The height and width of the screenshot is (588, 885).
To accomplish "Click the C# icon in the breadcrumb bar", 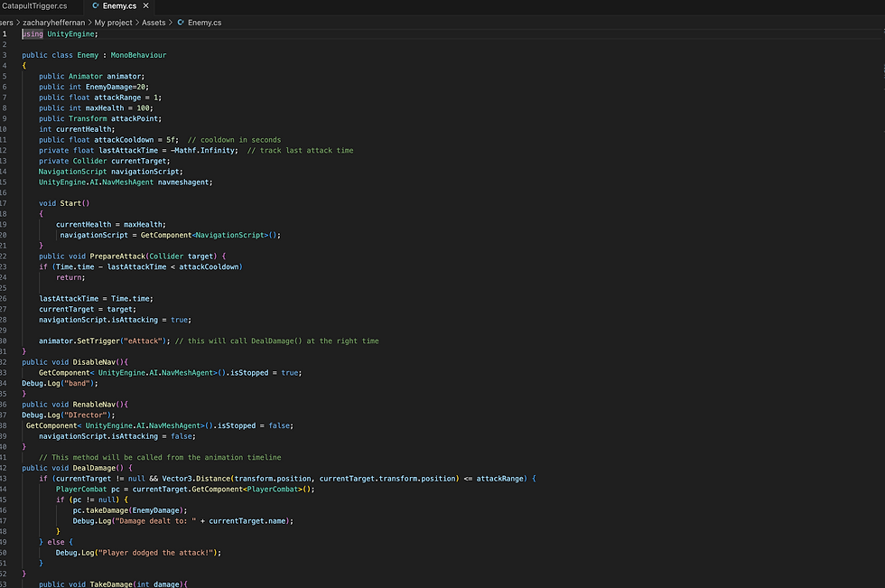I will pyautogui.click(x=181, y=21).
